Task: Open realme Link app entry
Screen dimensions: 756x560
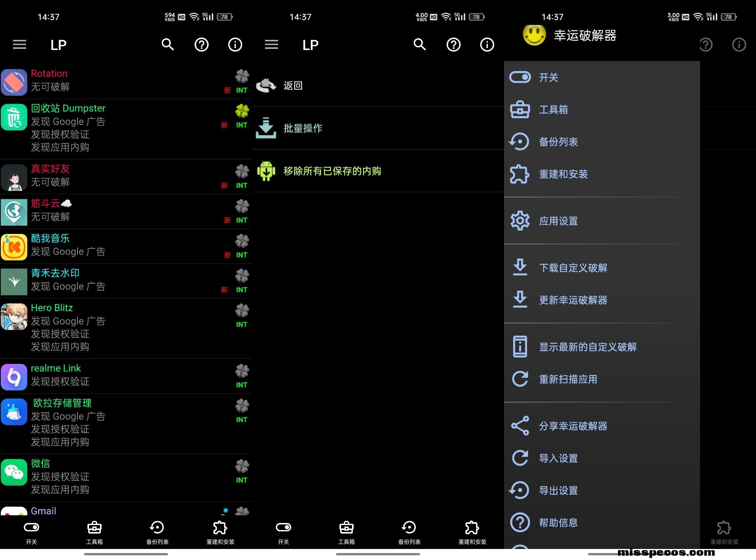Action: click(x=126, y=376)
